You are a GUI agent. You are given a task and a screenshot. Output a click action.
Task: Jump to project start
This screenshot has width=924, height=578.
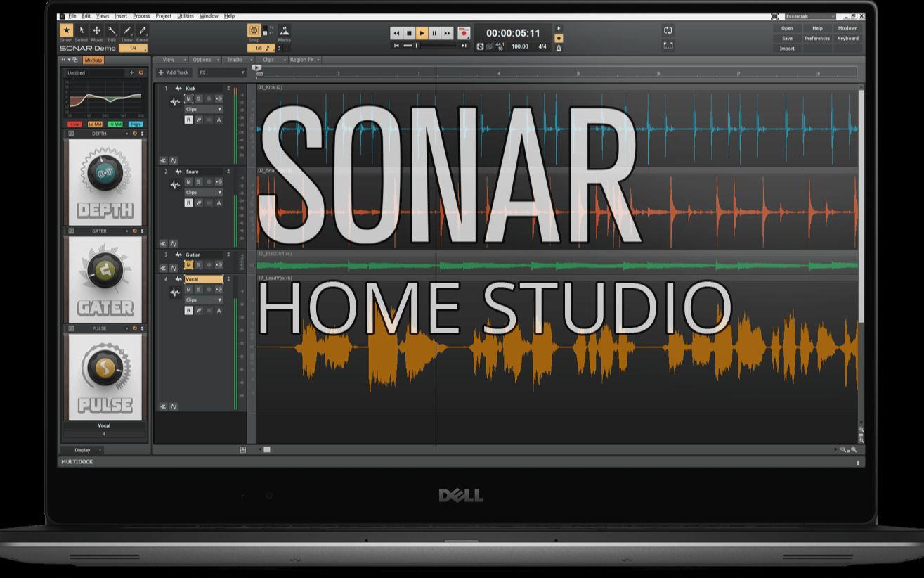[x=396, y=46]
